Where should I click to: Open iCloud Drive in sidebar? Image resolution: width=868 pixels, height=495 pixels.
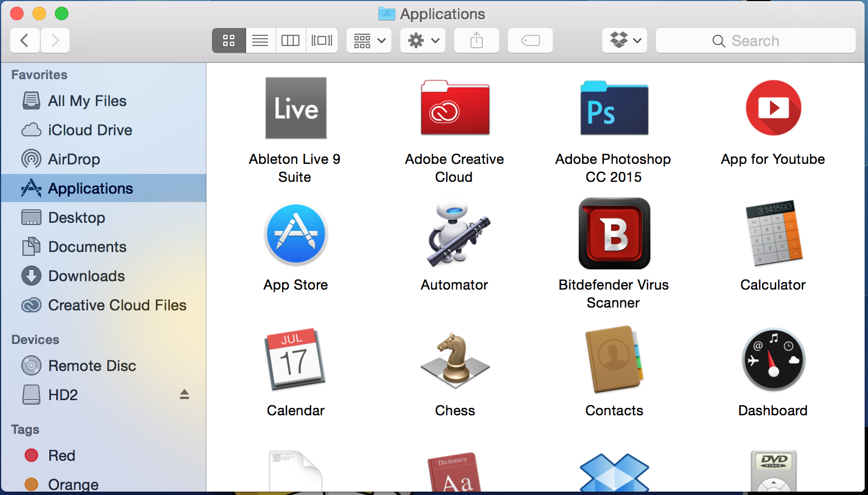click(x=104, y=130)
